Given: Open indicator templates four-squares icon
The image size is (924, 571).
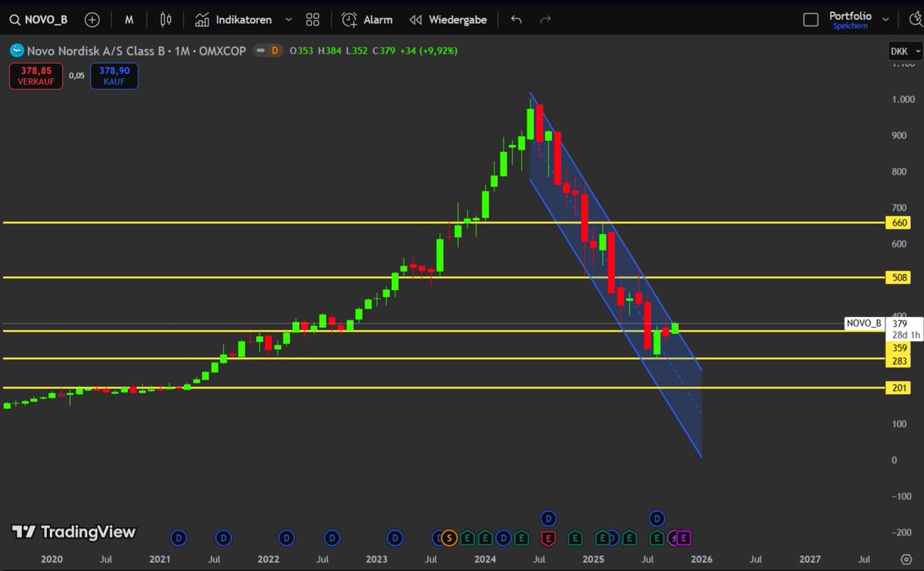Looking at the screenshot, I should (x=313, y=20).
